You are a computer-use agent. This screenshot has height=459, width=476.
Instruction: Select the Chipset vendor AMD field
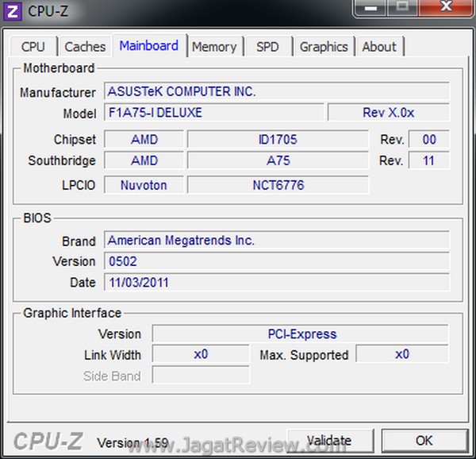pos(144,140)
